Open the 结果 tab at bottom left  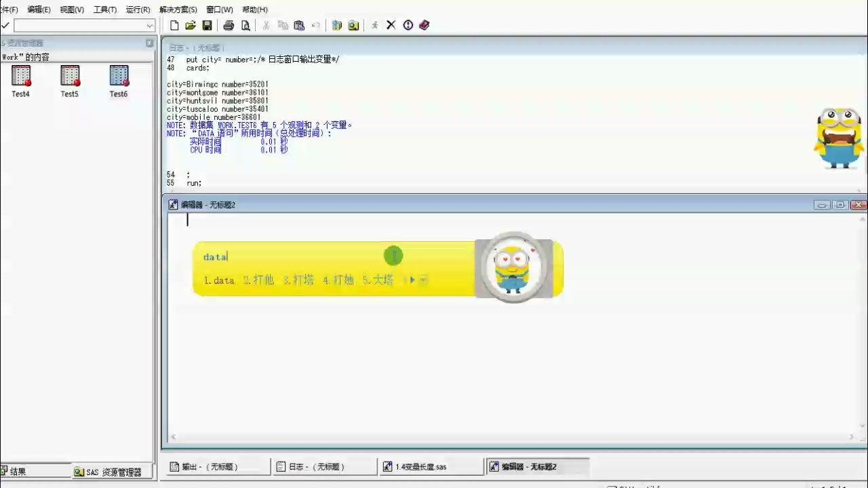point(34,472)
